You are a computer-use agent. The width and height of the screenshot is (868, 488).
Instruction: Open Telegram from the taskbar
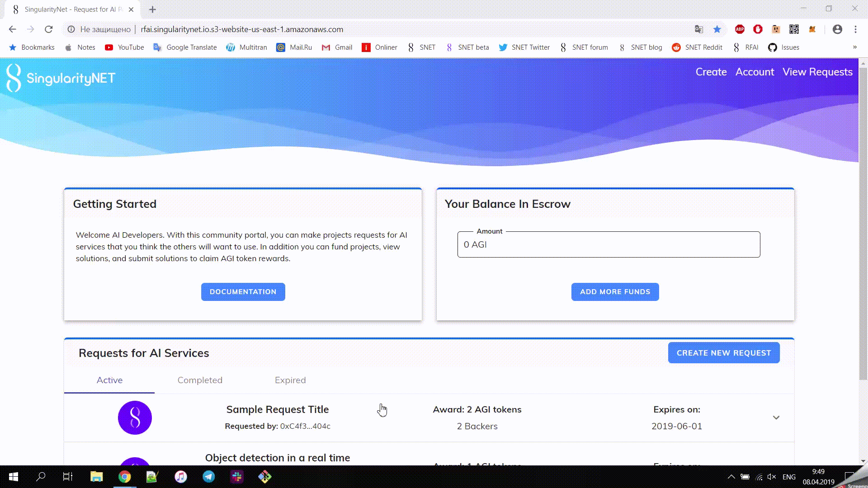tap(209, 477)
